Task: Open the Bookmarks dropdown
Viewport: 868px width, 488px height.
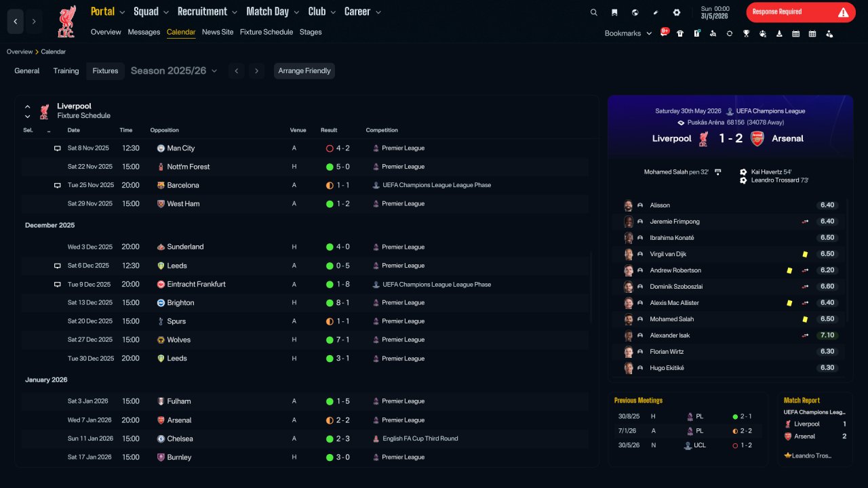Action: point(628,33)
